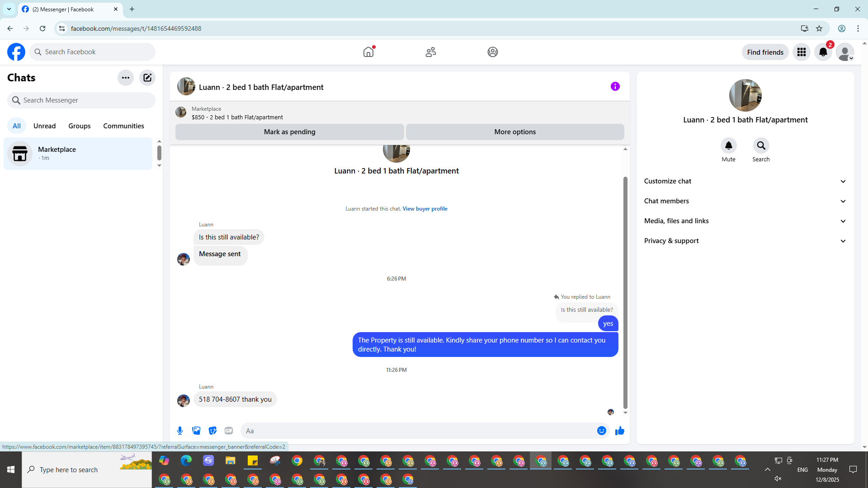Image resolution: width=868 pixels, height=488 pixels.
Task: Click the Facebook logo
Action: [16, 52]
